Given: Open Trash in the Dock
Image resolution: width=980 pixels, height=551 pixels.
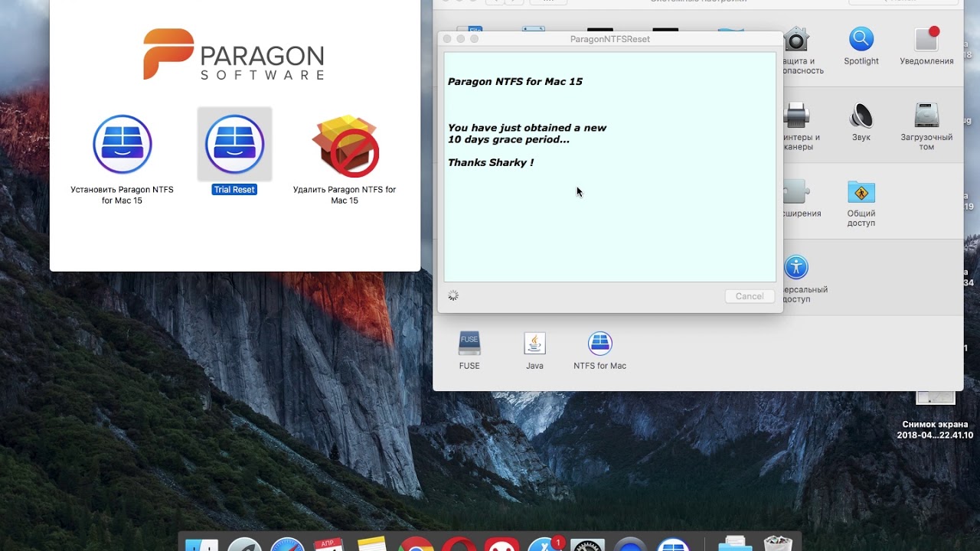Looking at the screenshot, I should click(x=777, y=544).
